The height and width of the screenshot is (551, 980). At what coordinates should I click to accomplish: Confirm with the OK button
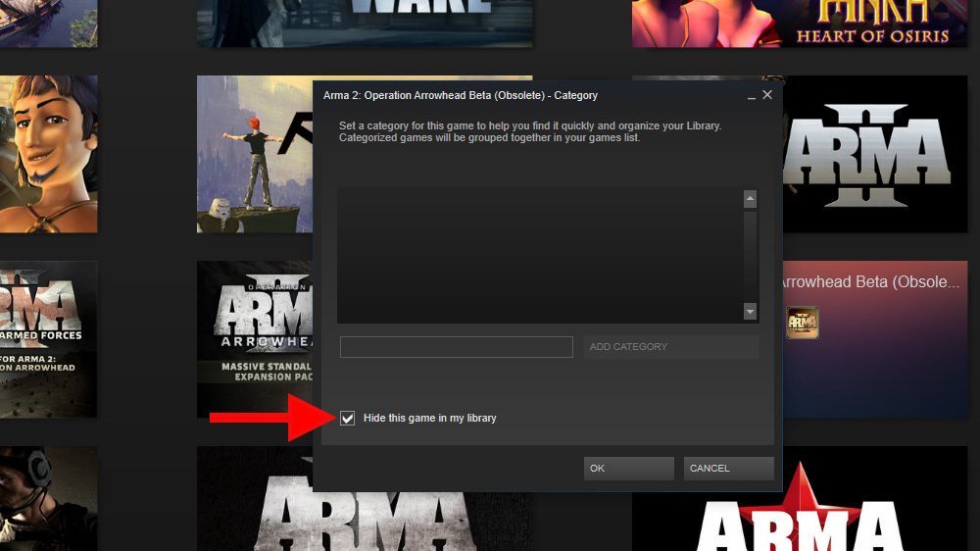click(x=629, y=469)
